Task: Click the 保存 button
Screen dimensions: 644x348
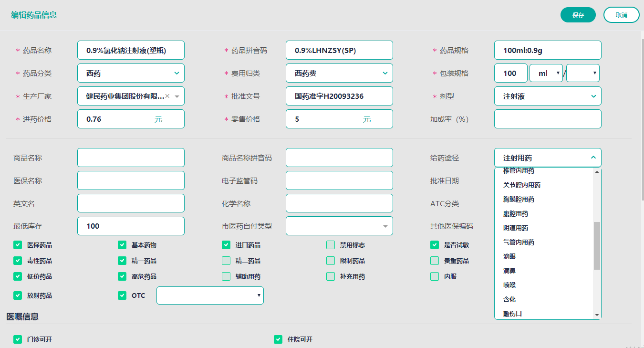Action: [x=578, y=15]
